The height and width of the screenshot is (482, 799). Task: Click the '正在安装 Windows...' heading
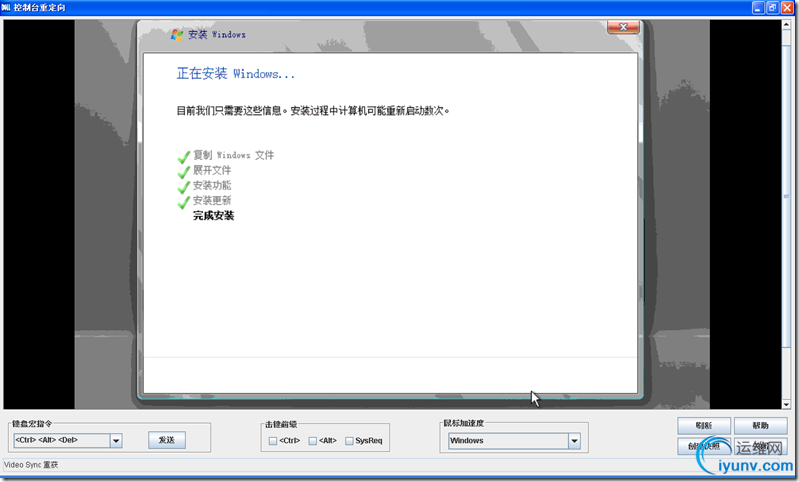[x=235, y=74]
